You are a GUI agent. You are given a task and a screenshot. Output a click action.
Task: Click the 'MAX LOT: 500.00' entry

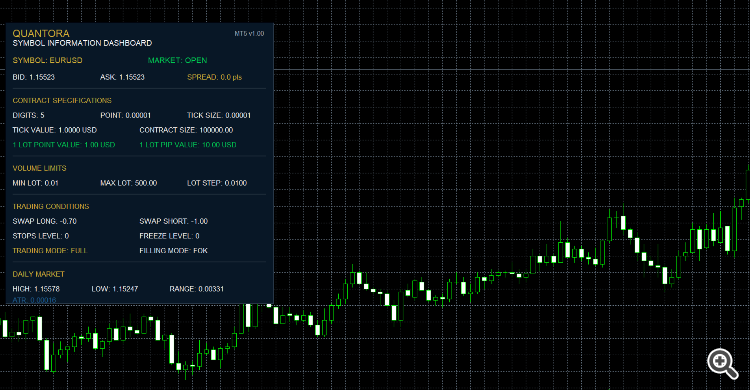coord(128,183)
